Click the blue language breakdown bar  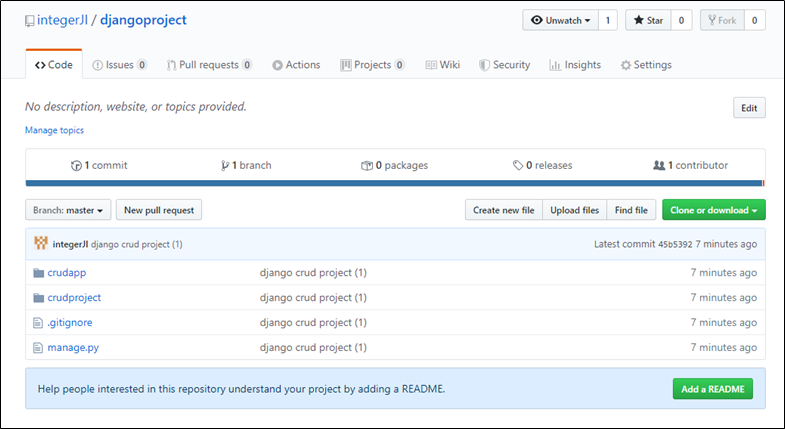pos(394,183)
